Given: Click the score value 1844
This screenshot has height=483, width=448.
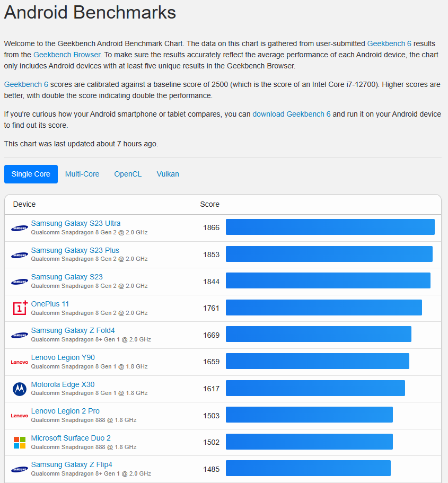Looking at the screenshot, I should pos(212,282).
